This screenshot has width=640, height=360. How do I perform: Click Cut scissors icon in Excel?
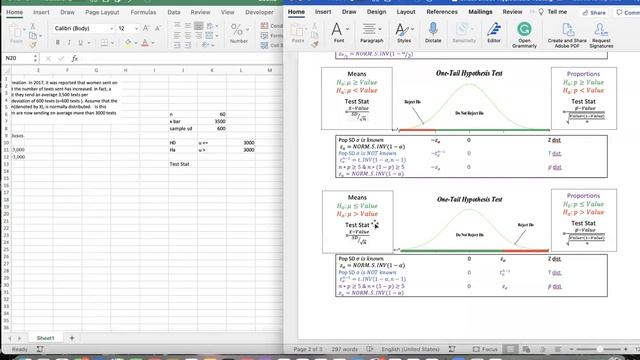tap(33, 27)
